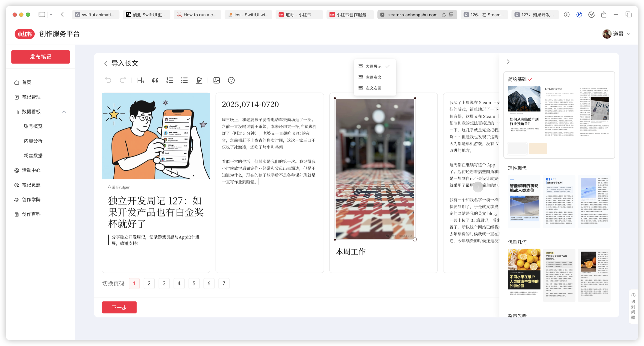This screenshot has height=346, width=644.
Task: Select 大图展示 layout option
Action: [x=374, y=66]
